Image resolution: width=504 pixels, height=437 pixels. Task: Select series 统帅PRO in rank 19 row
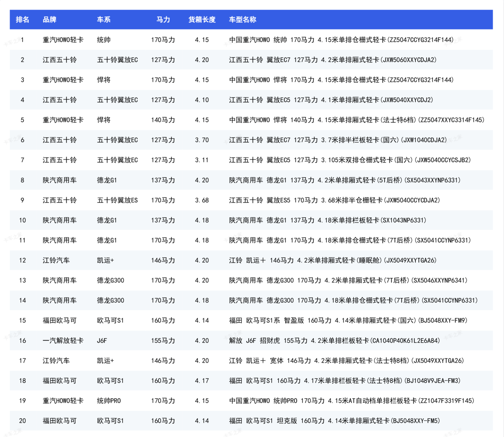tap(109, 401)
